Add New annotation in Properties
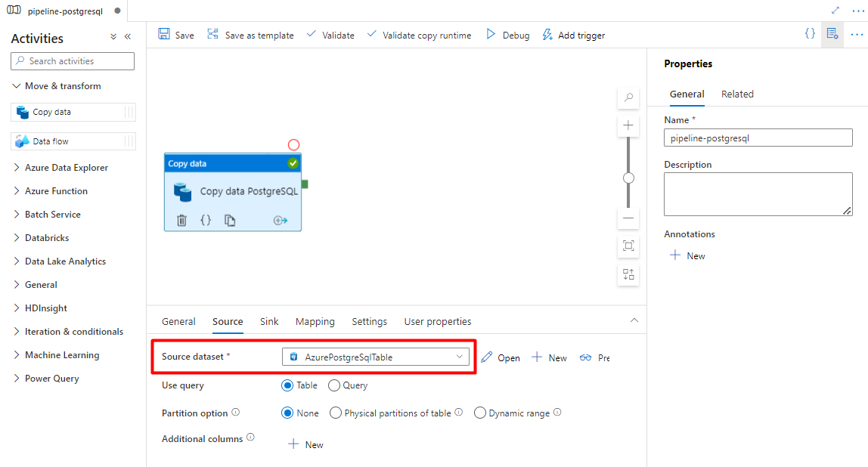The height and width of the screenshot is (467, 868). click(x=687, y=255)
